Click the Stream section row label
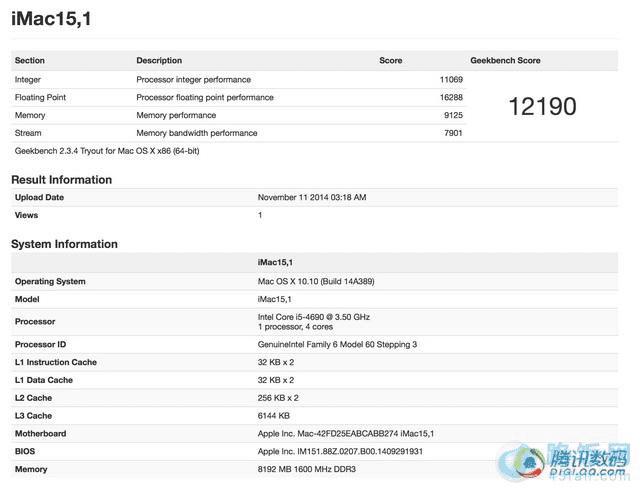Screen dimensions: 640x489 (x=28, y=133)
